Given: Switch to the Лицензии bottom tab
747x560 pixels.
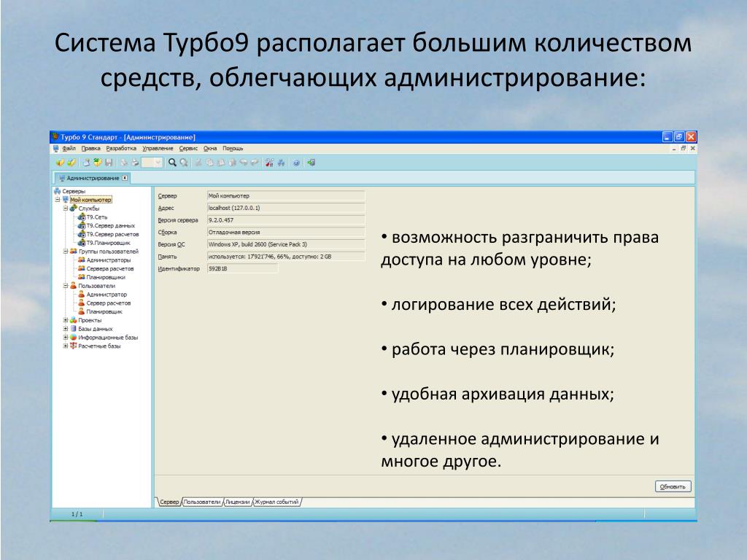Looking at the screenshot, I should click(237, 502).
